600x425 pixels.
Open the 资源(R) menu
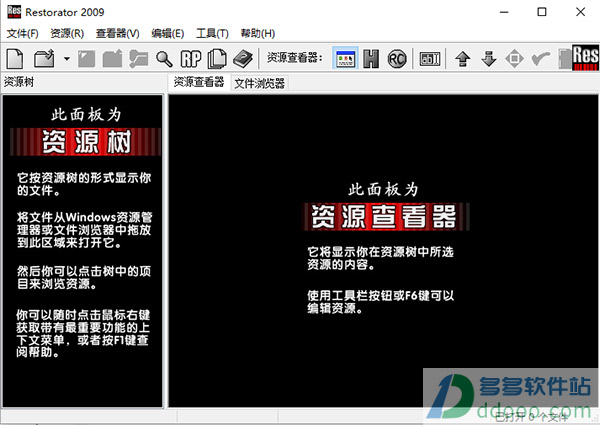pos(67,33)
